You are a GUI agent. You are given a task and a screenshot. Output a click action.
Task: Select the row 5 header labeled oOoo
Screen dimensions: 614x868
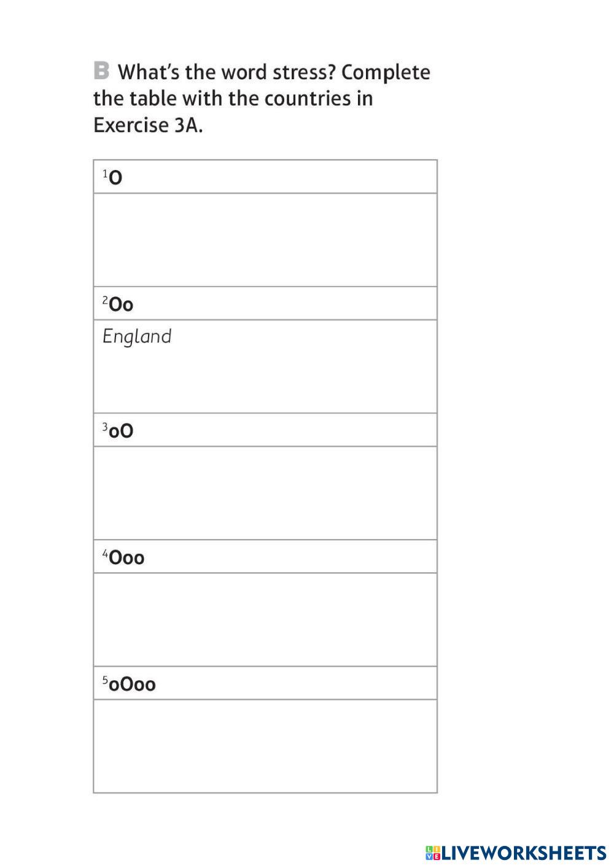point(265,683)
